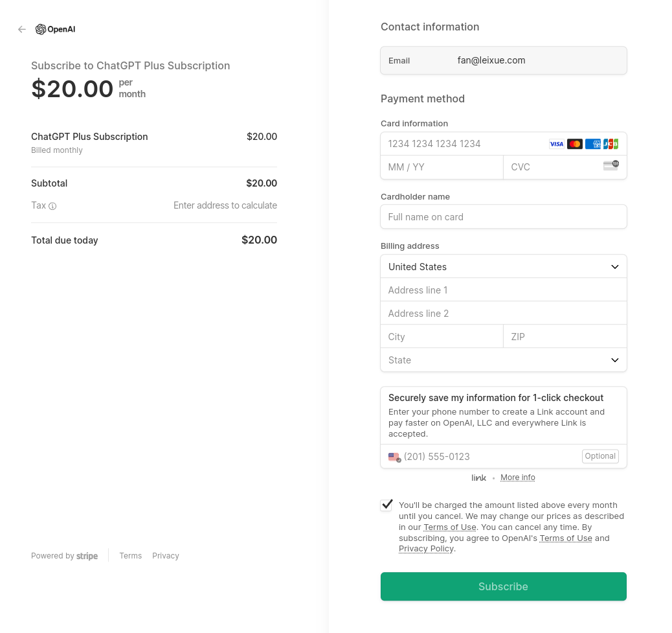Click the Privacy footer link
This screenshot has height=633, width=672.
(x=166, y=556)
